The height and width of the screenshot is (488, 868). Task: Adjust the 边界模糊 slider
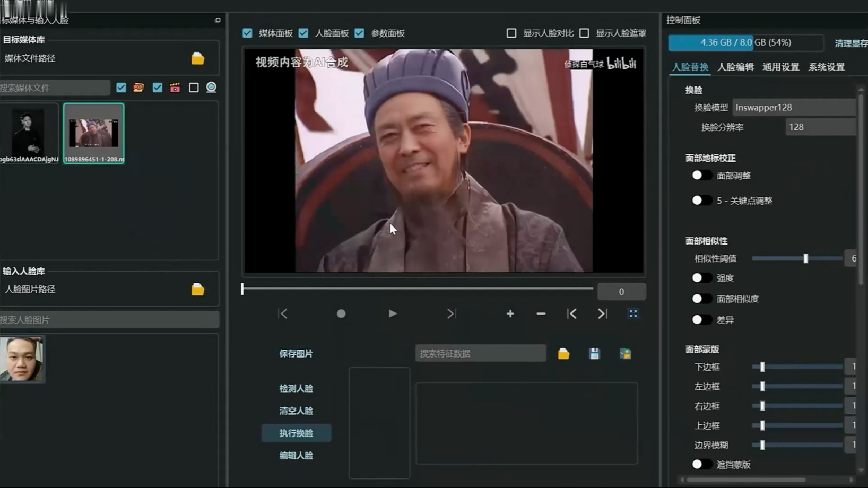(797, 445)
